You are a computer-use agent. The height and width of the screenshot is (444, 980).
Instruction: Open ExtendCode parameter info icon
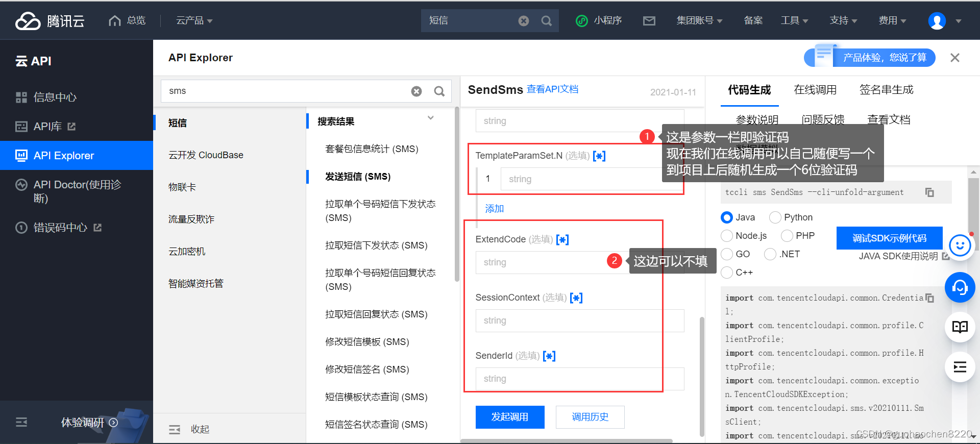click(562, 239)
